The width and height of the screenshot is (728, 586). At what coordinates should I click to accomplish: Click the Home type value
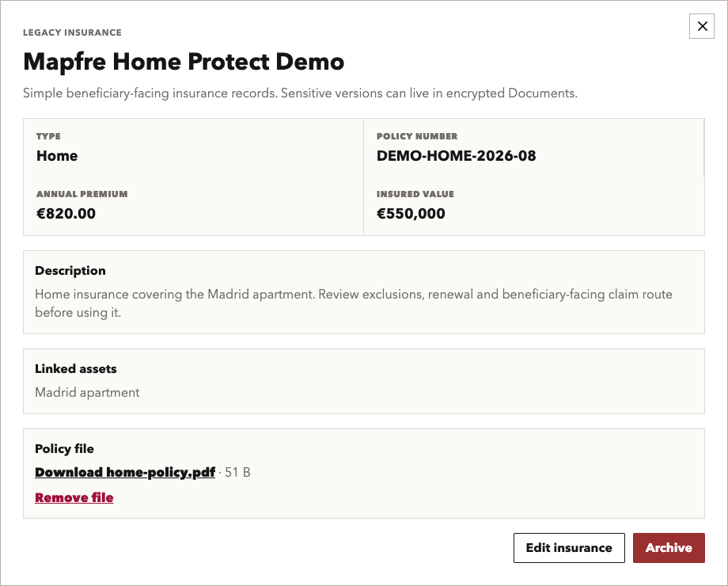click(57, 156)
